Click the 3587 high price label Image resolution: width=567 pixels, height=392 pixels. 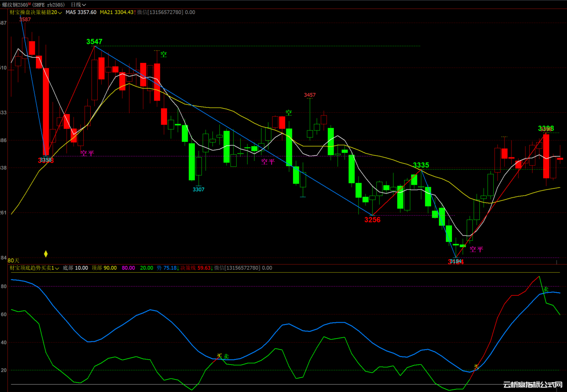coord(25,20)
